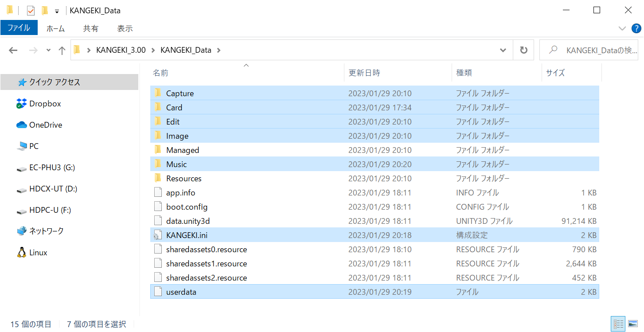Switch to the ホーム ribbon tab
Screen dimensions: 644x332
point(55,28)
